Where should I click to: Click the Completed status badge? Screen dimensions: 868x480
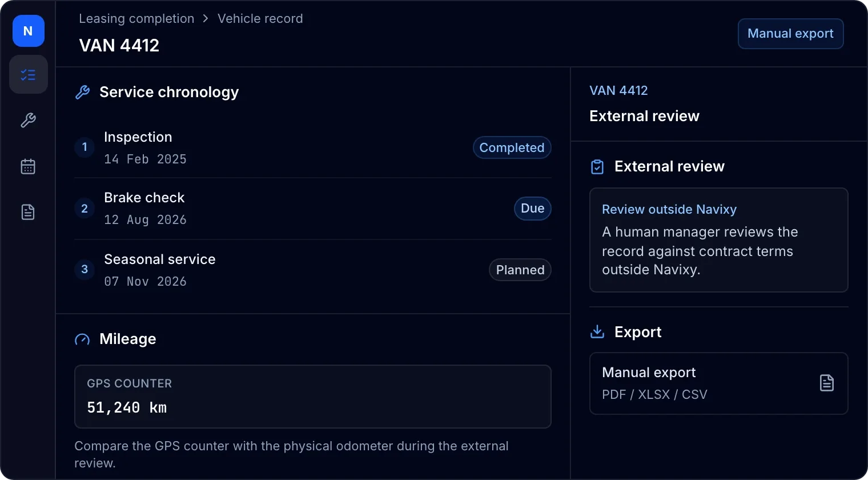pos(512,147)
